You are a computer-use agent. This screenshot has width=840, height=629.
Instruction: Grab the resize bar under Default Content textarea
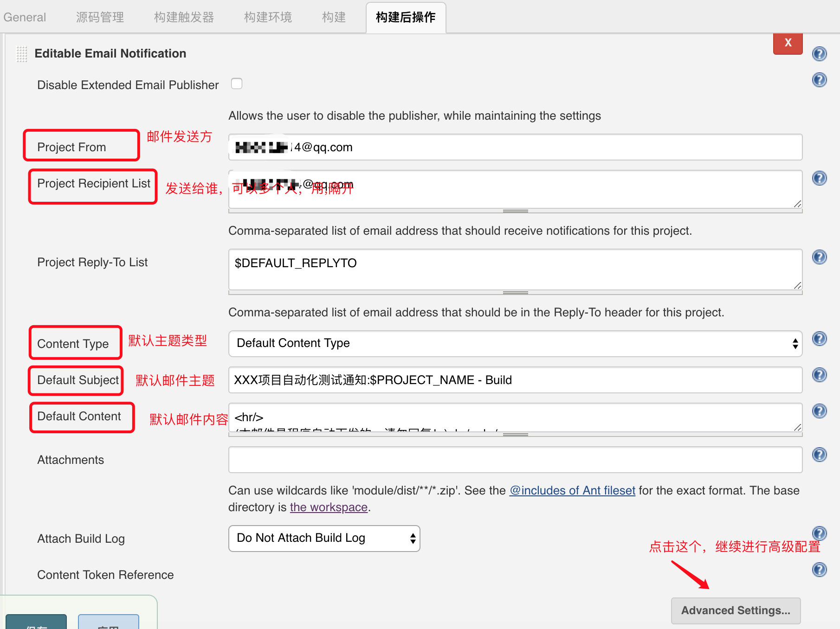pos(515,435)
